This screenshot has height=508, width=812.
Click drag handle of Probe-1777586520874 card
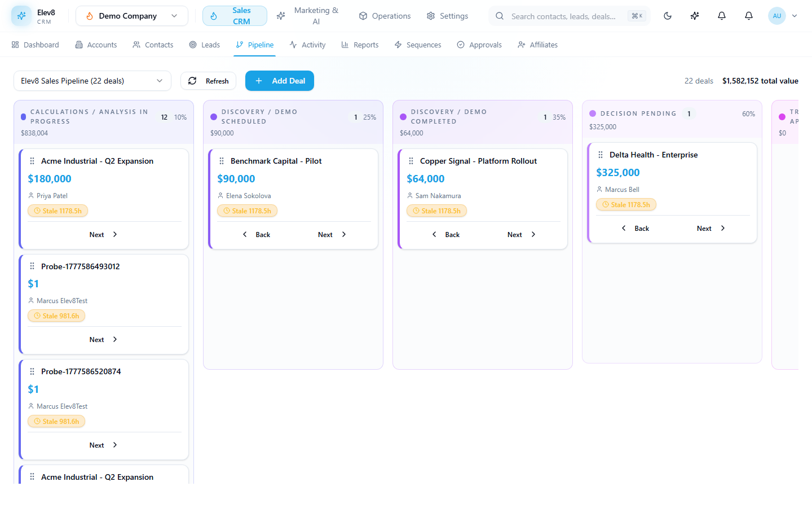click(x=32, y=371)
